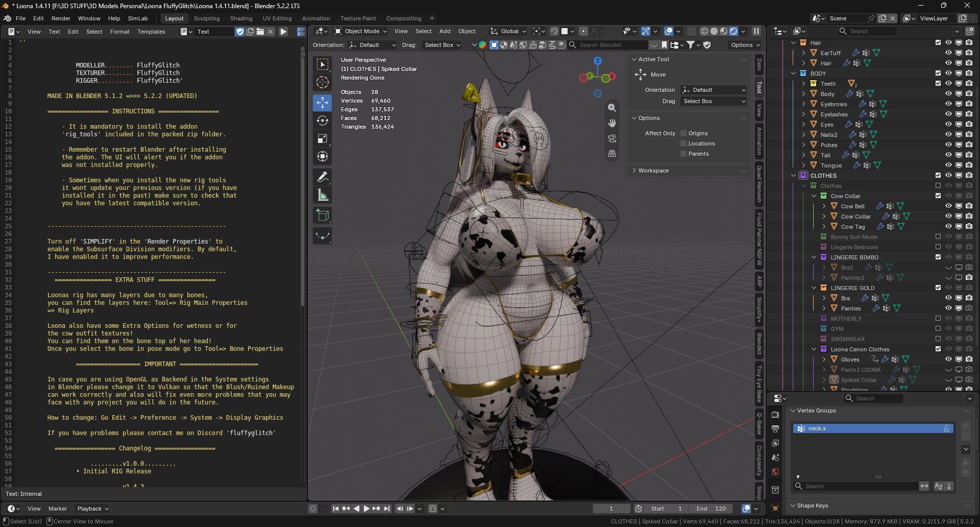Viewport: 980px width, 527px height.
Task: Toggle rendered viewport shading mode
Action: coord(733,31)
